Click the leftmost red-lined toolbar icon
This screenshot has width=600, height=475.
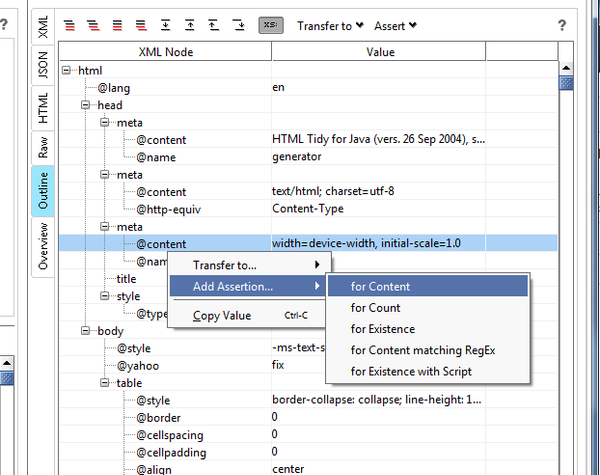(x=69, y=26)
